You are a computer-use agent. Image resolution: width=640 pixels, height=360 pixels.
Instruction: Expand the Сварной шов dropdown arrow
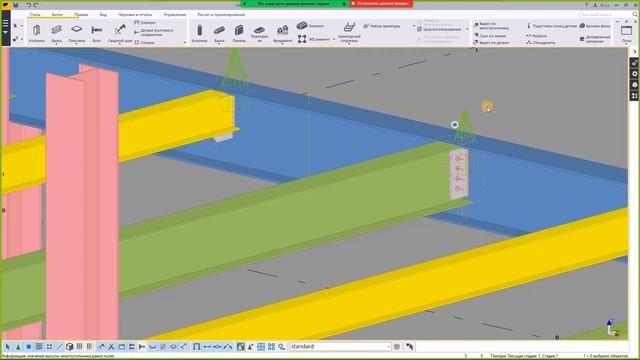[120, 43]
